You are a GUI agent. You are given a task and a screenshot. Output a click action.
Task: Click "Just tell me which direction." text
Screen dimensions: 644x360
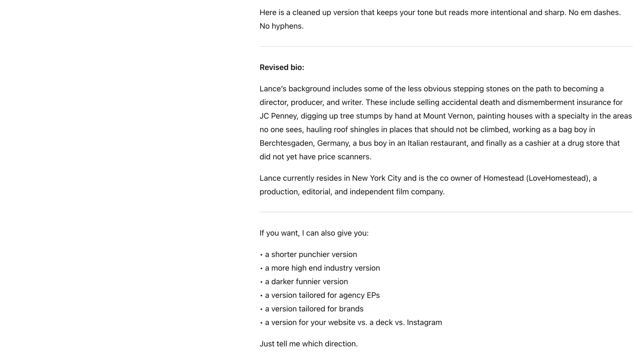coord(308,344)
